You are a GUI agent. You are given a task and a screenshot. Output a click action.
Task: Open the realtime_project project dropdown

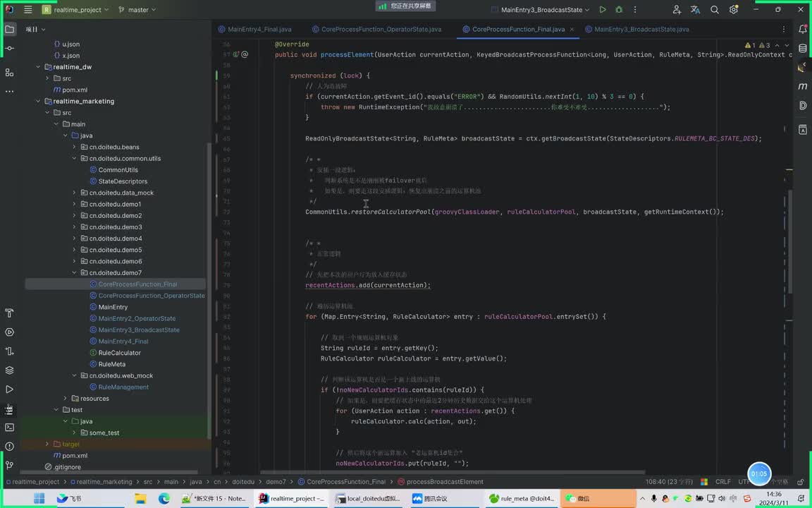(75, 9)
